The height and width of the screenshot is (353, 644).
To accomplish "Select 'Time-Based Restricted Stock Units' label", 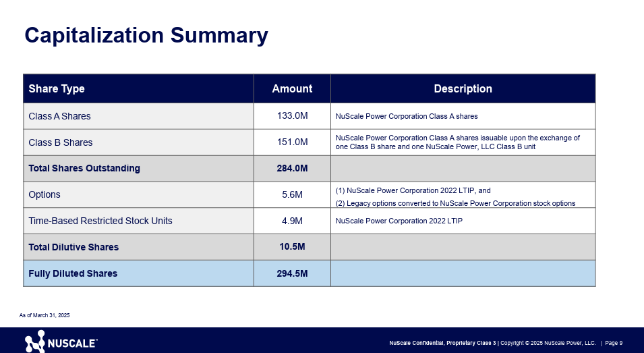I will pyautogui.click(x=100, y=221).
